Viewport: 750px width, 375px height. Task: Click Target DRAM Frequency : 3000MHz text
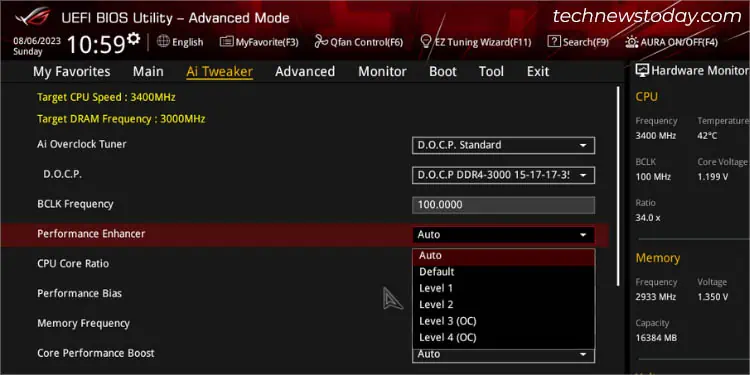click(121, 119)
